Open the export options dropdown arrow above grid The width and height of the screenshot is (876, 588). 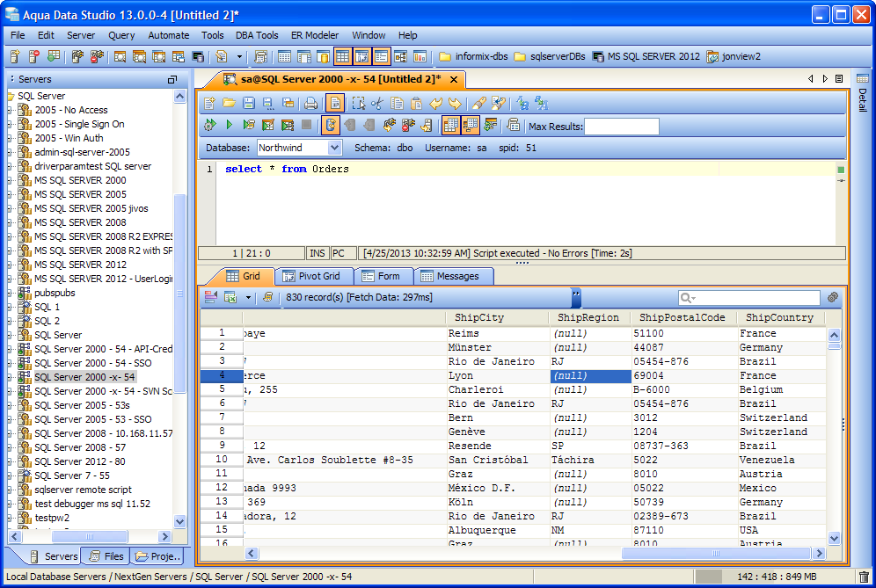click(249, 298)
